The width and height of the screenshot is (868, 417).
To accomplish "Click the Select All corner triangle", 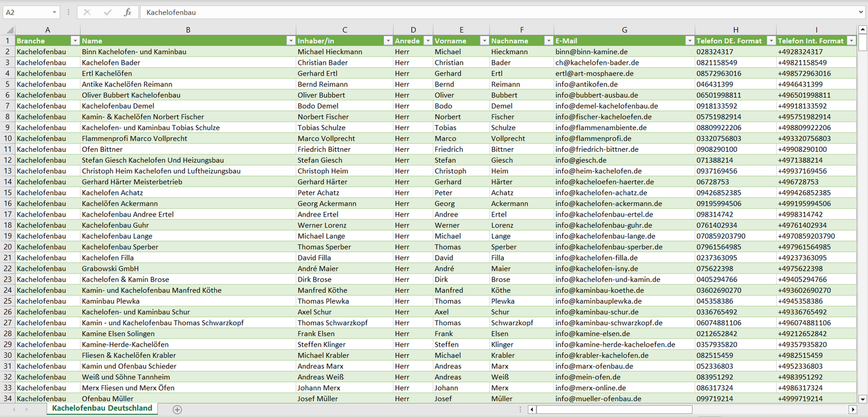I will [9, 30].
